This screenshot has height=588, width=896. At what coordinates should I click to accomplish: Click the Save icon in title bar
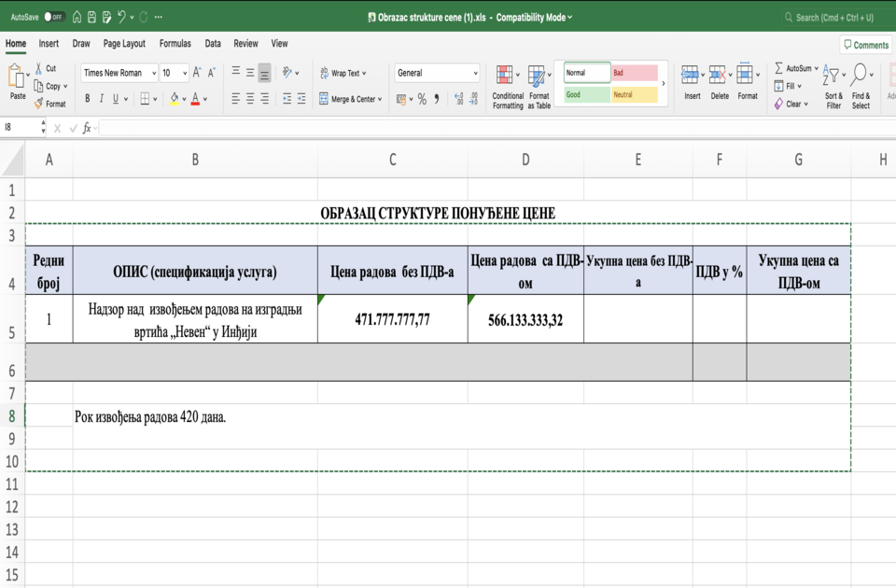91,17
